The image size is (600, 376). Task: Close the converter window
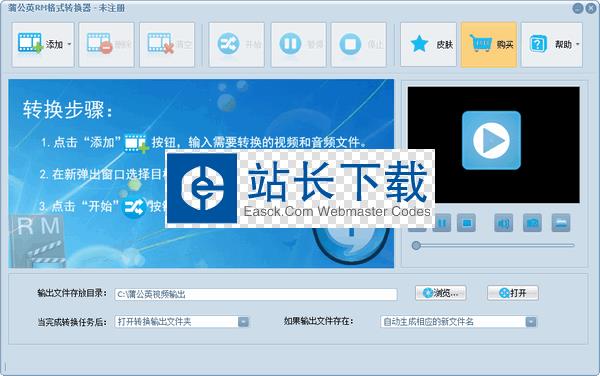point(591,8)
